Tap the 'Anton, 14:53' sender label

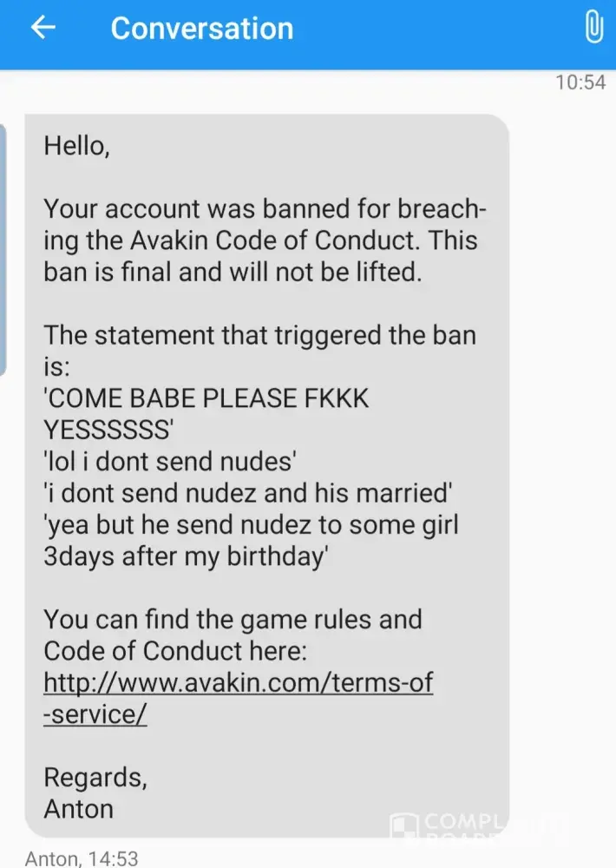[x=82, y=858]
